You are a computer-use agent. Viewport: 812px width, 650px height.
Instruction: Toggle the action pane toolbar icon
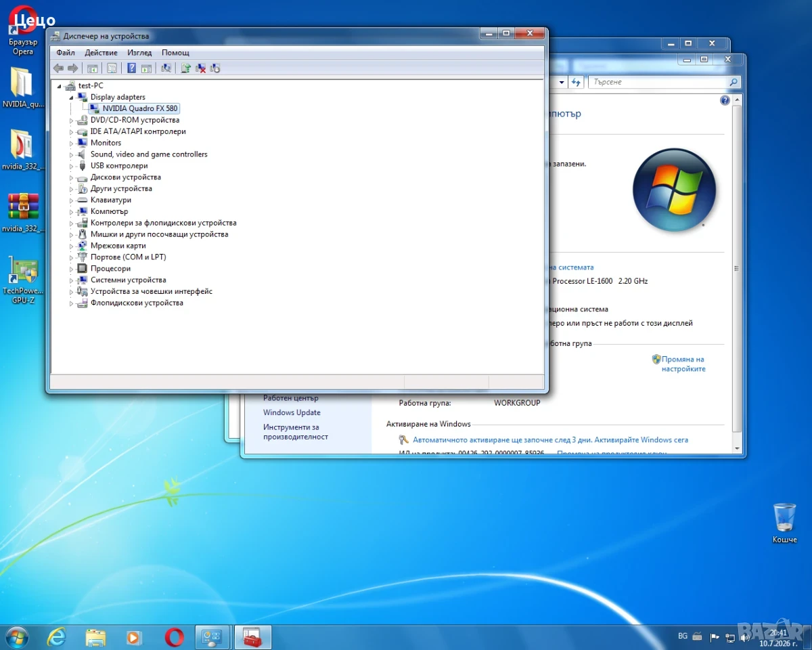coord(146,68)
